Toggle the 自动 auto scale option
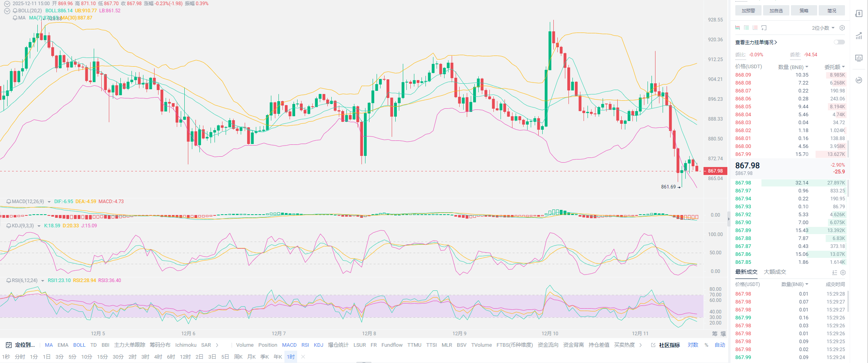Image resolution: width=868 pixels, height=363 pixels. [720, 345]
